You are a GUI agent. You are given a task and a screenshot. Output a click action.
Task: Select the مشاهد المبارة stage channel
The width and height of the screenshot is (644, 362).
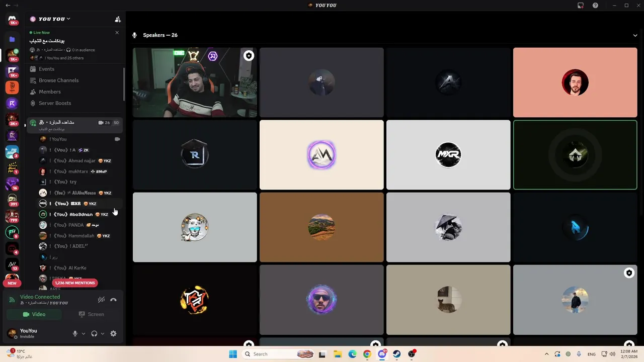74,125
